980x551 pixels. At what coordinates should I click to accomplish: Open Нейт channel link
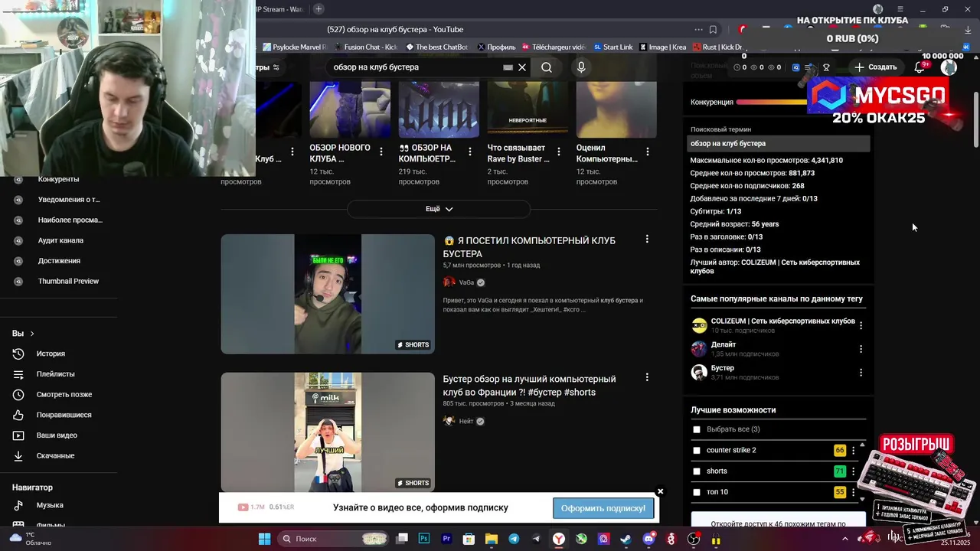pyautogui.click(x=466, y=421)
